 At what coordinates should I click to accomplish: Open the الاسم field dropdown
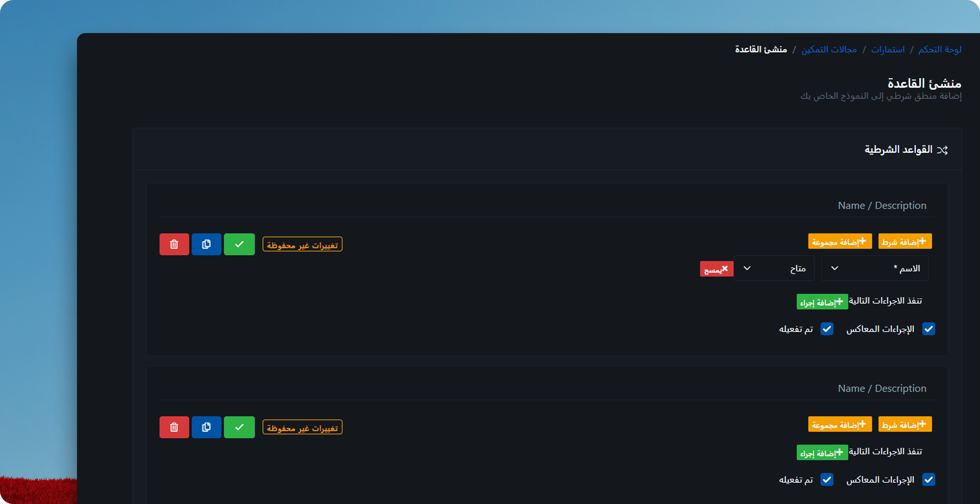coord(874,269)
